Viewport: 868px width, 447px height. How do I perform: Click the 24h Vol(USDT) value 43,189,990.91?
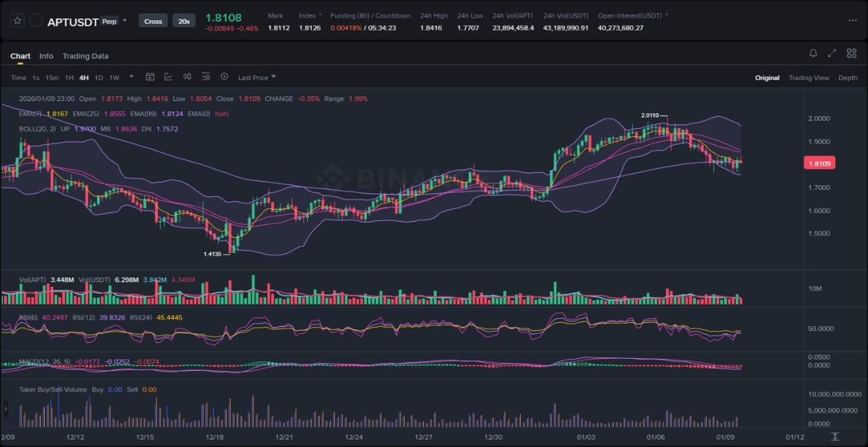pos(566,28)
